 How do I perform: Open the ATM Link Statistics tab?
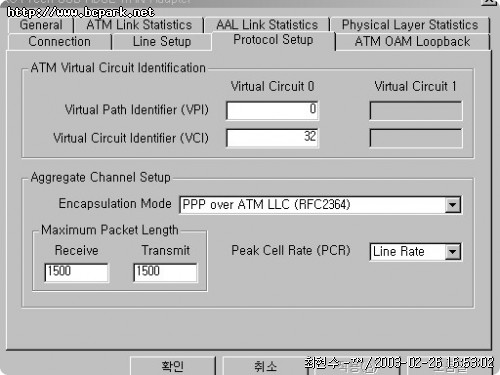(x=139, y=25)
